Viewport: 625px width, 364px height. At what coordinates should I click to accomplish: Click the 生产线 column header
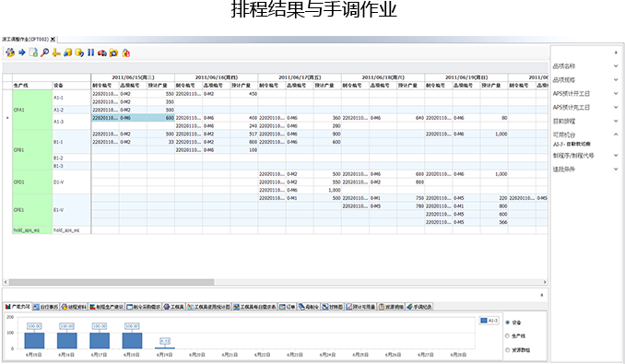click(x=32, y=86)
